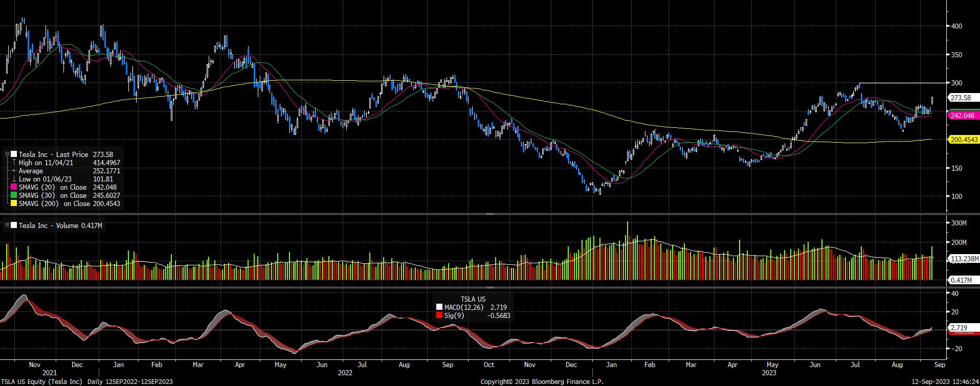Click the Low marker icon in legend
Image resolution: width=980 pixels, height=386 pixels.
[x=14, y=179]
